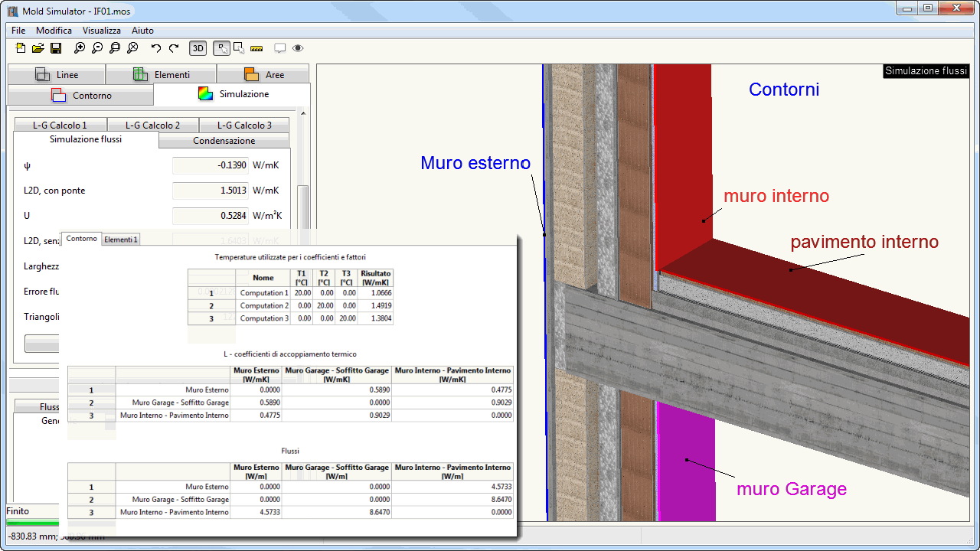Open the L-G Calcolo 3 tab
980x551 pixels.
coord(244,125)
